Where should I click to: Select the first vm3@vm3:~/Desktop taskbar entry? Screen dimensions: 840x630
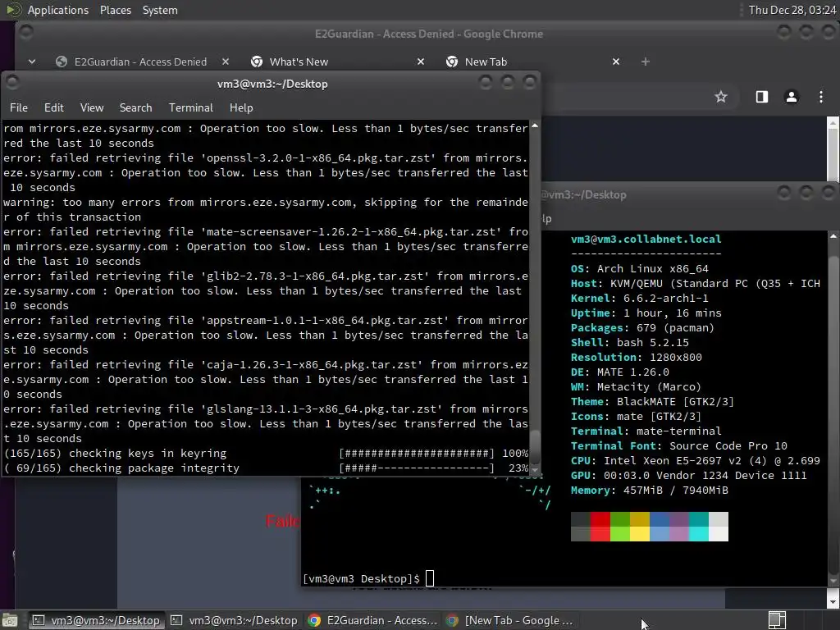coord(97,620)
